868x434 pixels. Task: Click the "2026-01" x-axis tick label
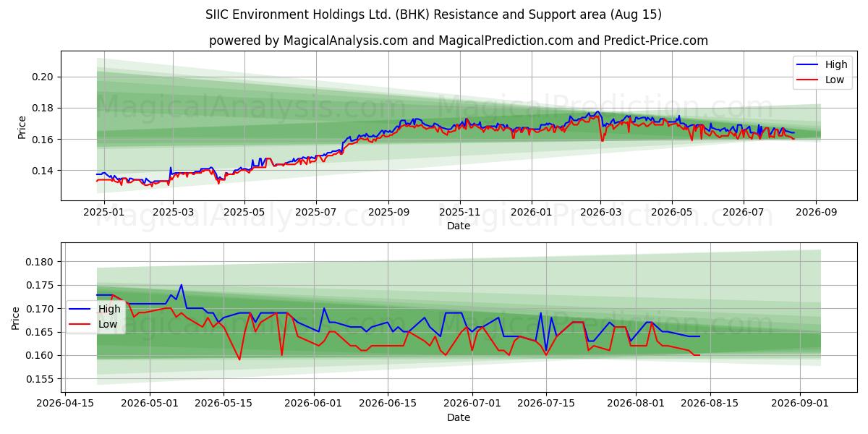click(531, 212)
